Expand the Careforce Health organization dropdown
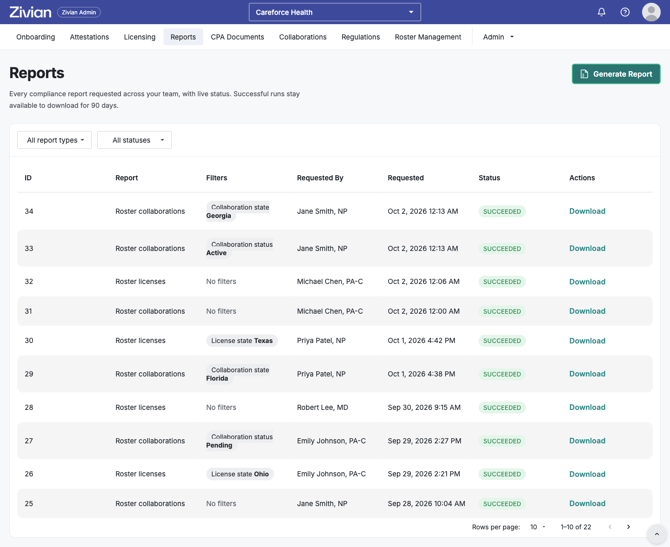This screenshot has width=670, height=547. point(335,12)
